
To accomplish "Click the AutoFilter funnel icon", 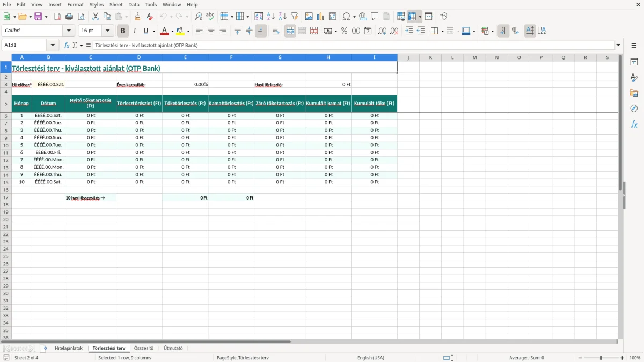I will (x=295, y=17).
